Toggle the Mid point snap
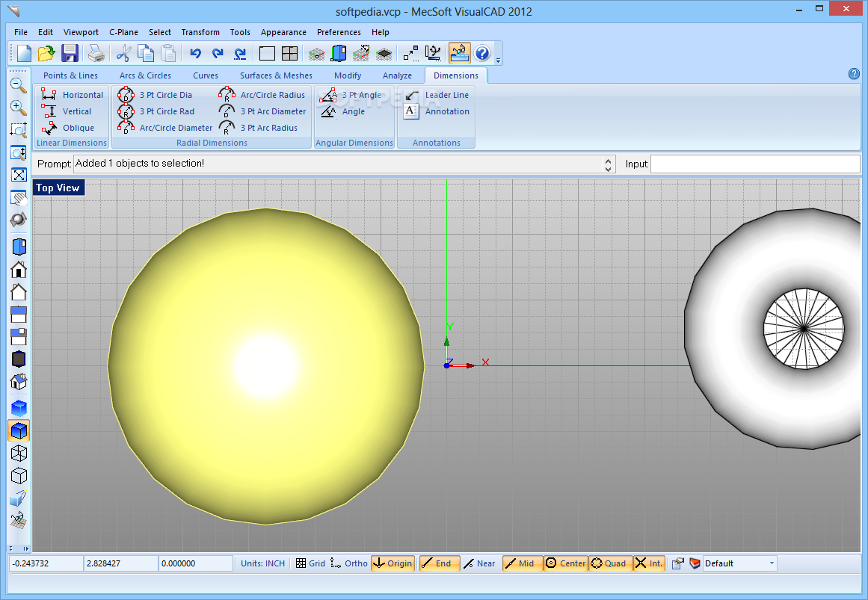The width and height of the screenshot is (868, 600). (523, 563)
